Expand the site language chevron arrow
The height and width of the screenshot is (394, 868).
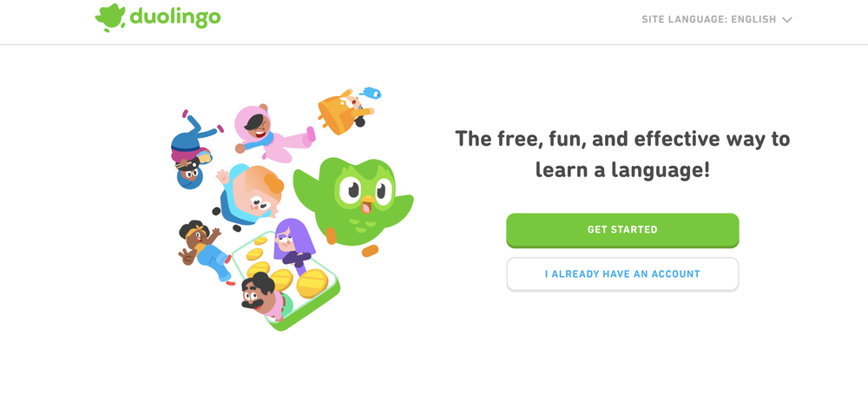click(787, 20)
